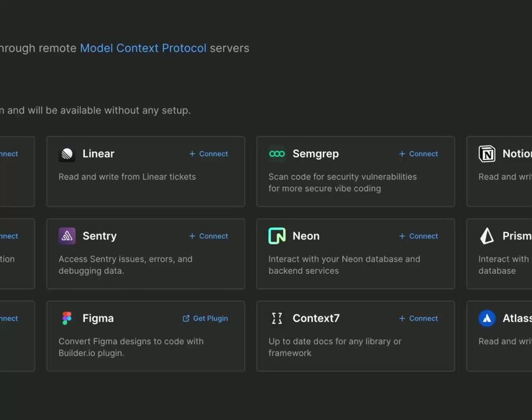Connect the Context7 docs server
Screen dimensions: 532x420
point(418,318)
